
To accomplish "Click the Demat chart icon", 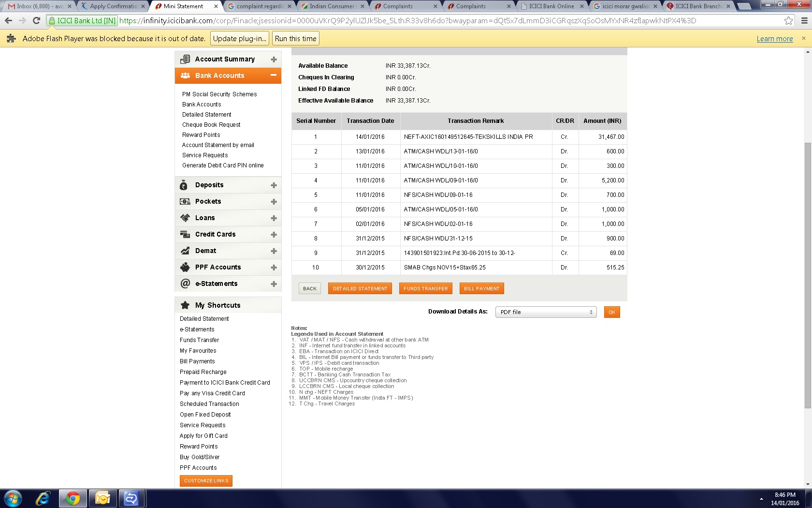I will [x=185, y=251].
